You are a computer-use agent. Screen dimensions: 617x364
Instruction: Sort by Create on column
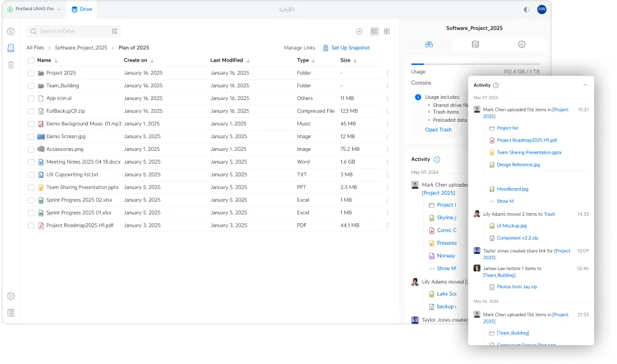(x=139, y=60)
